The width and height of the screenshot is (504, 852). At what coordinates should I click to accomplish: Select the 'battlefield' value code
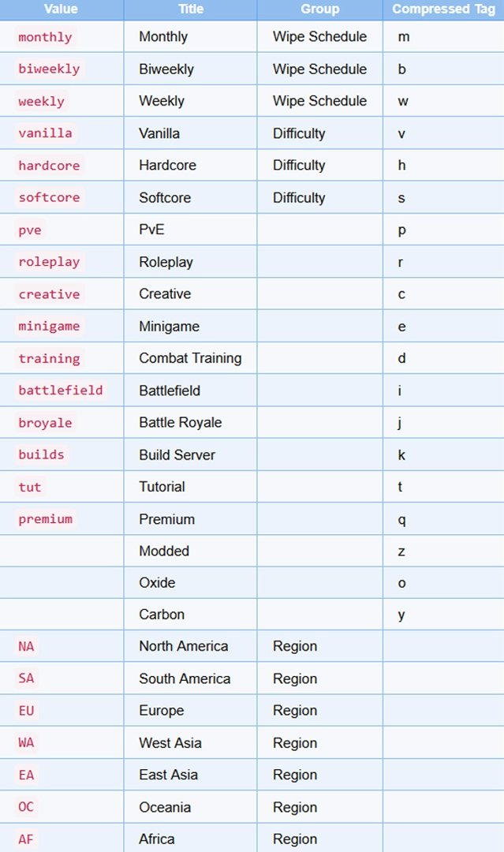tap(61, 390)
